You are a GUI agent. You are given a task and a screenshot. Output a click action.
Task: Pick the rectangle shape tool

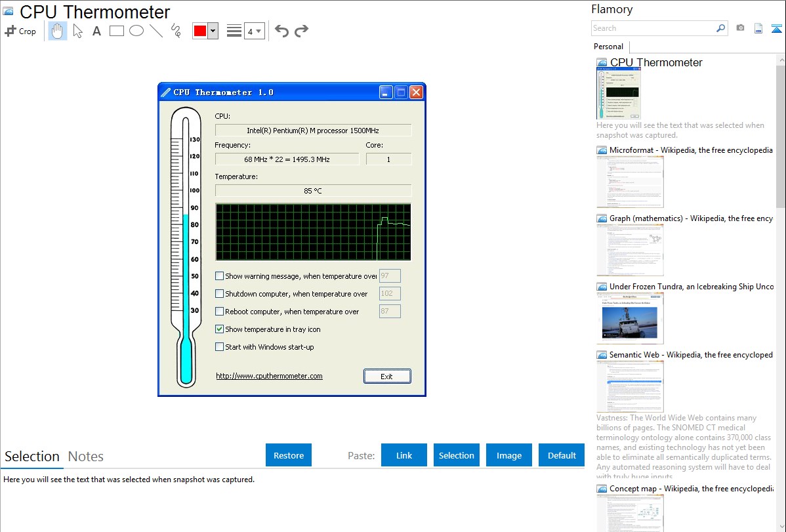[116, 31]
